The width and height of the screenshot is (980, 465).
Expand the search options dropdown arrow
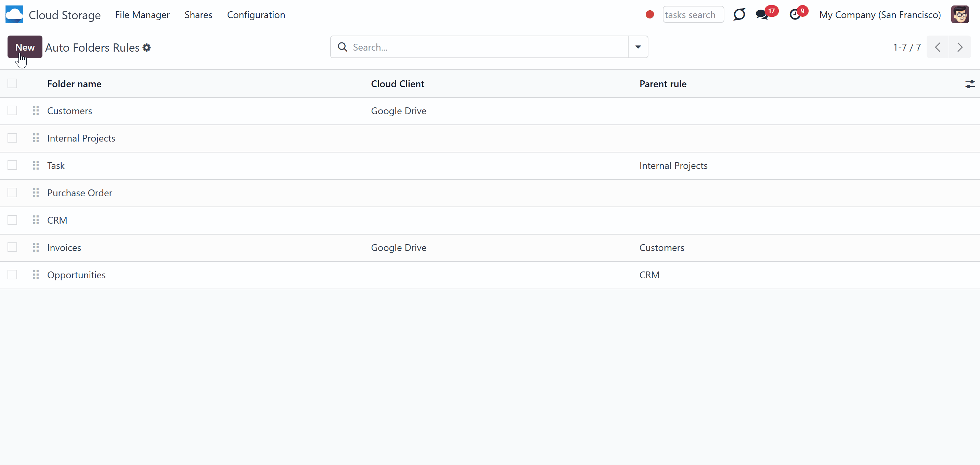(638, 47)
